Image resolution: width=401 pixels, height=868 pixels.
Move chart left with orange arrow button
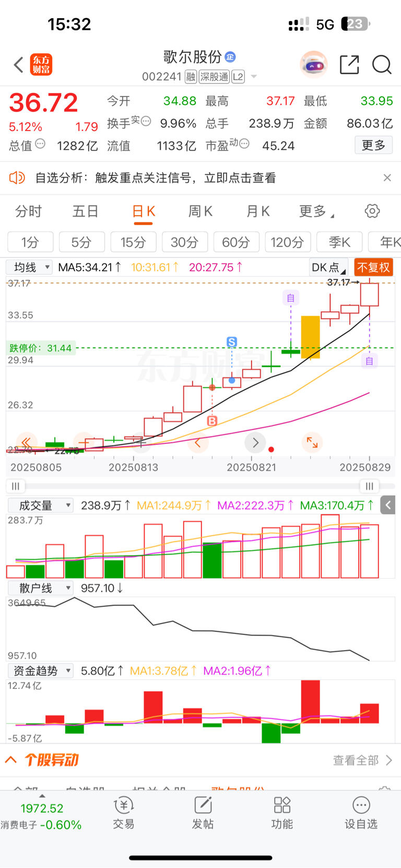pyautogui.click(x=198, y=443)
